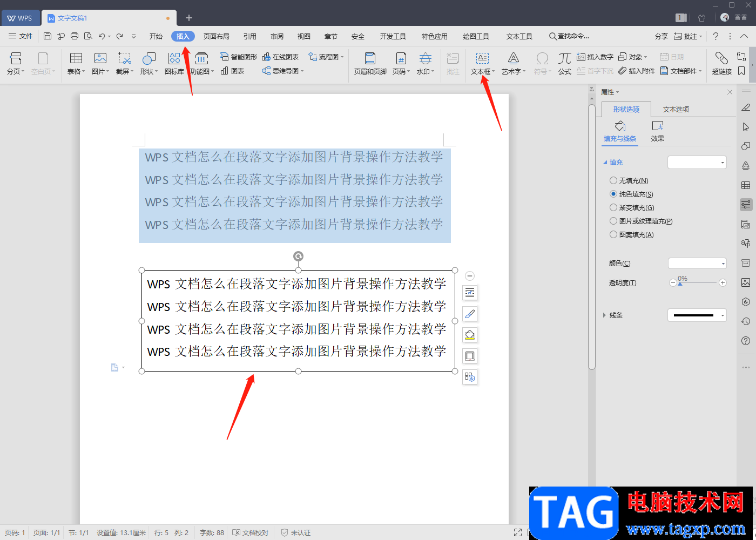Viewport: 756px width, 540px height.
Task: Close the 属性 properties panel
Action: [x=730, y=92]
